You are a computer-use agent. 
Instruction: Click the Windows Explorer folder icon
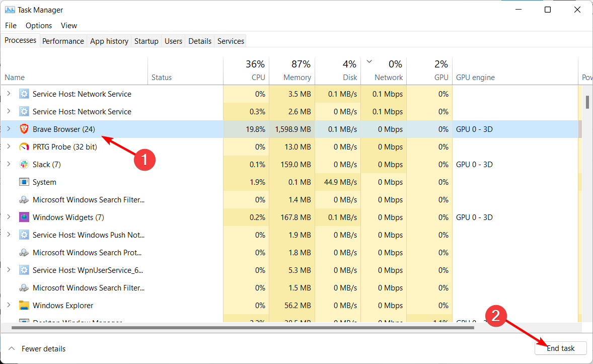click(24, 305)
